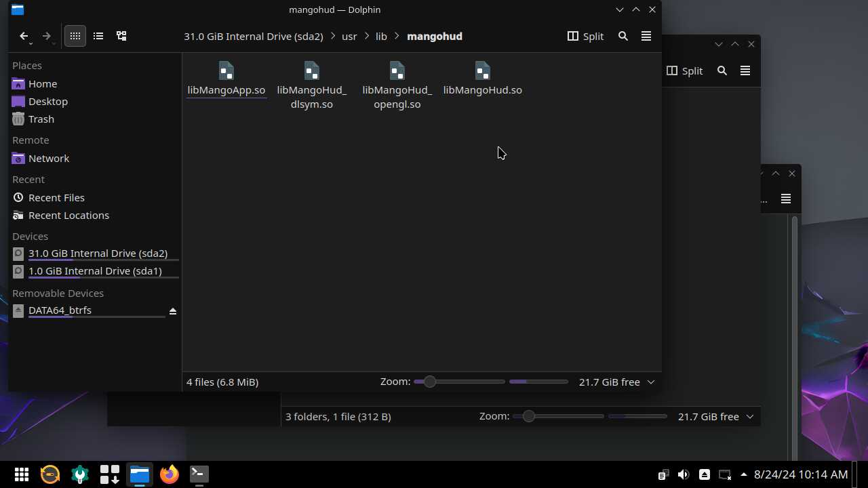The height and width of the screenshot is (488, 868).
Task: Expand the chevron after lib in breadcrumb
Action: coord(397,36)
